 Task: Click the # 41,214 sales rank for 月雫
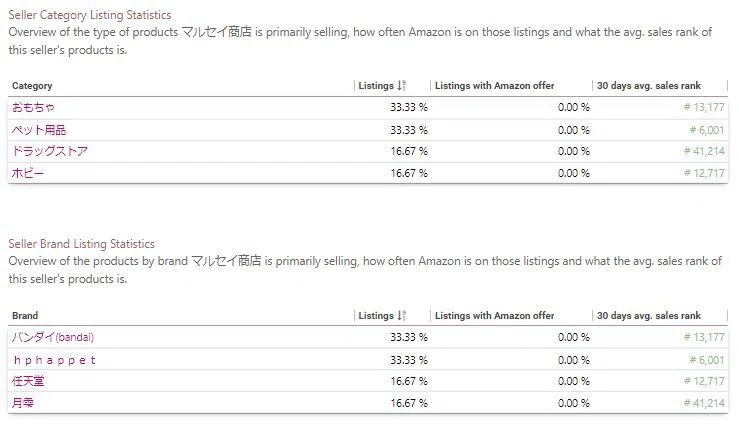coord(704,403)
